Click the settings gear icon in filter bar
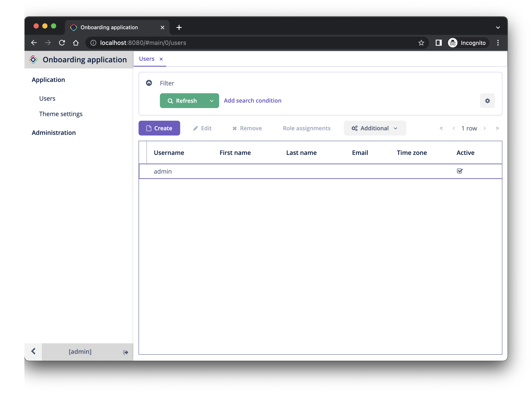Viewport: 532px width, 393px height. pyautogui.click(x=487, y=100)
